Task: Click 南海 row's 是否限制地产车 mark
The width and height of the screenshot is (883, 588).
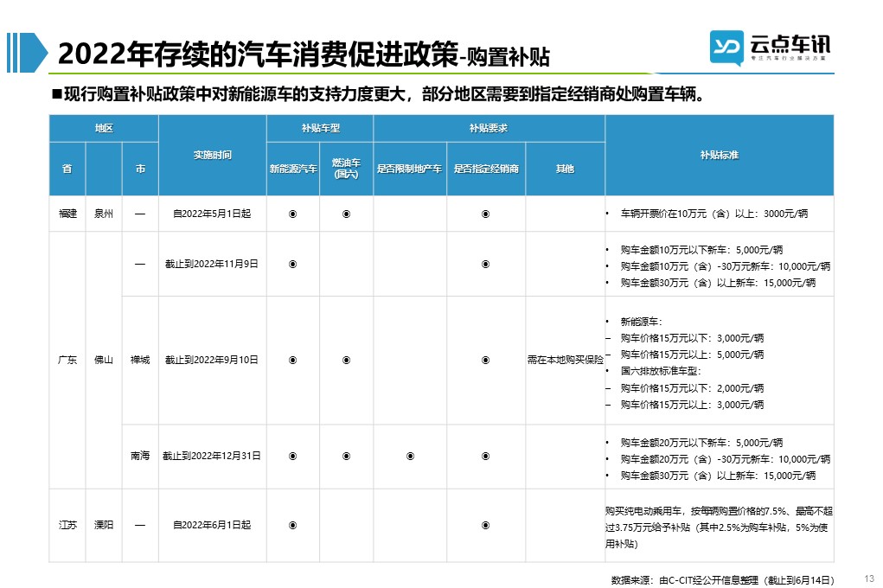Action: pyautogui.click(x=411, y=457)
